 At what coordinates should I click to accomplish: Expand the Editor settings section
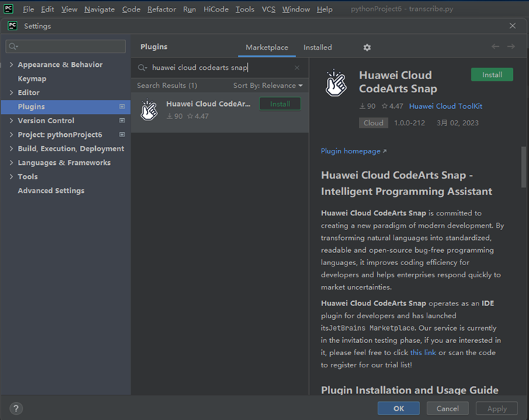coord(12,93)
